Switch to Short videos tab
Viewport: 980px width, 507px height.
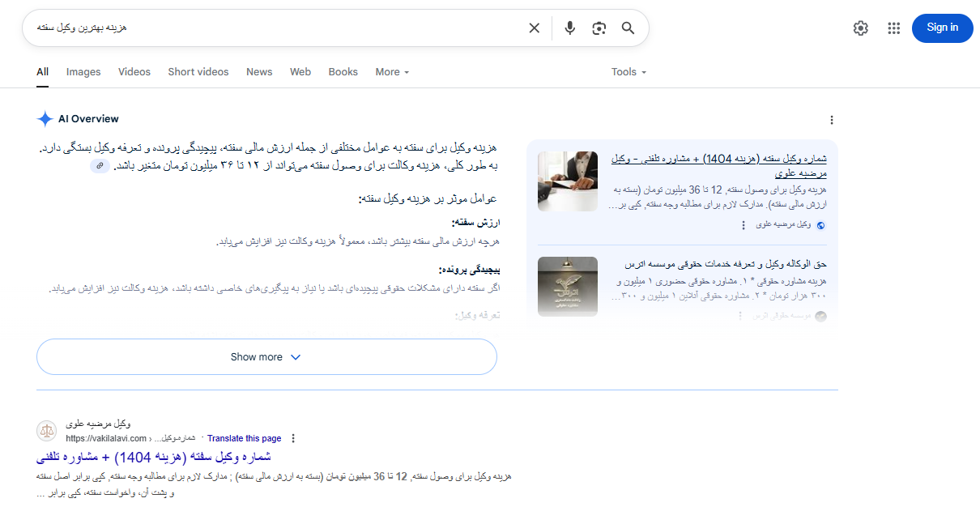198,72
